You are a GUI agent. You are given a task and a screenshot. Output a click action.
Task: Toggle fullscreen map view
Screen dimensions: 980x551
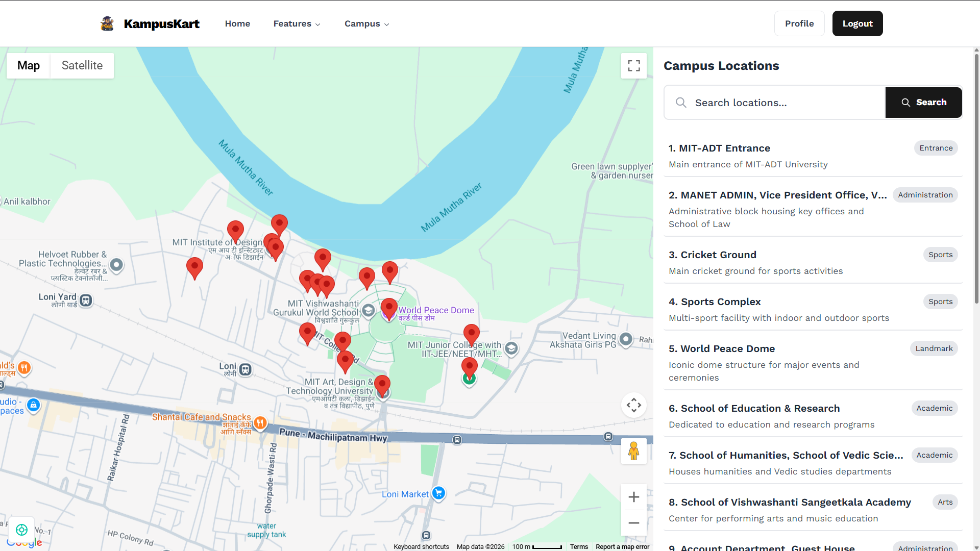[634, 66]
